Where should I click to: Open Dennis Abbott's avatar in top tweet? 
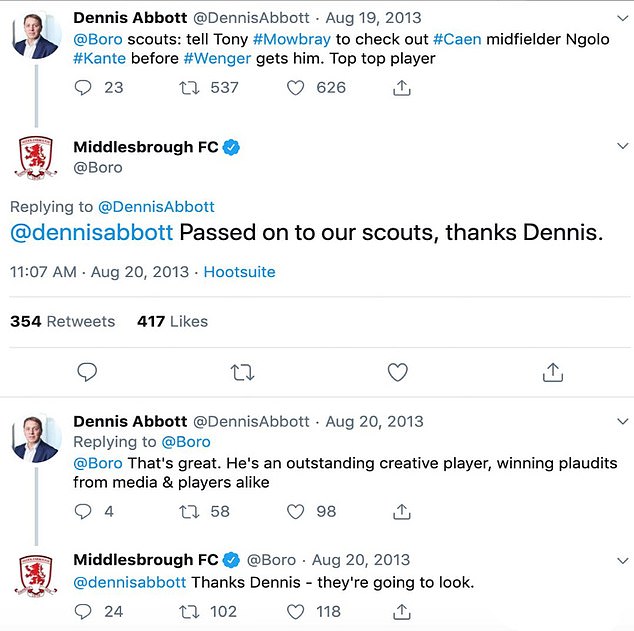[36, 37]
